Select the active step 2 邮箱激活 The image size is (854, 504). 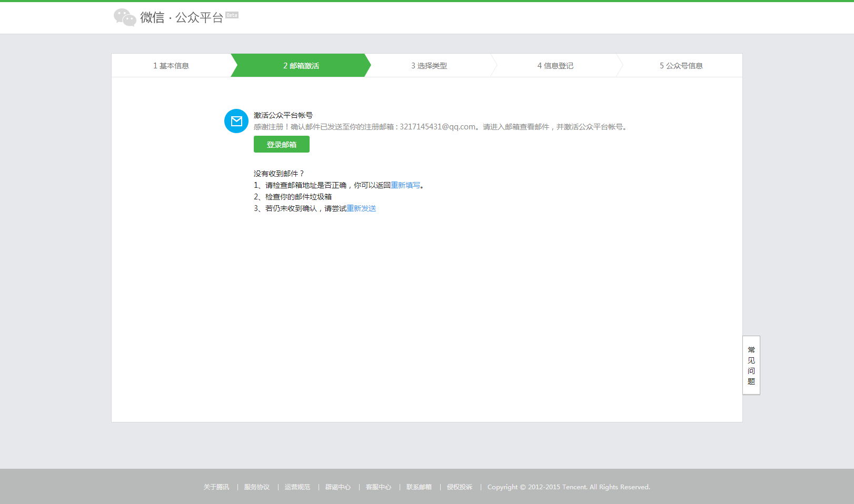click(x=301, y=66)
